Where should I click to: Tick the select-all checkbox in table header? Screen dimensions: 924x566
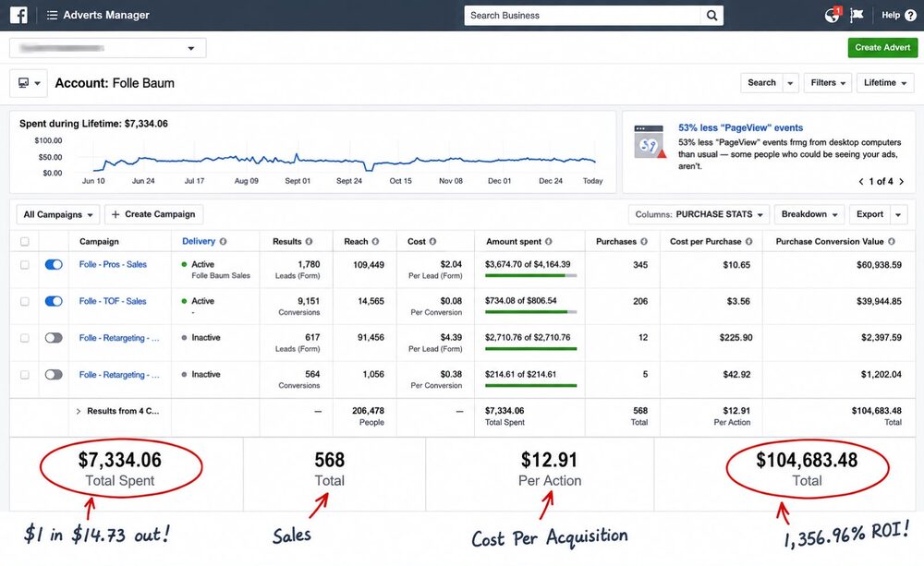coord(25,242)
